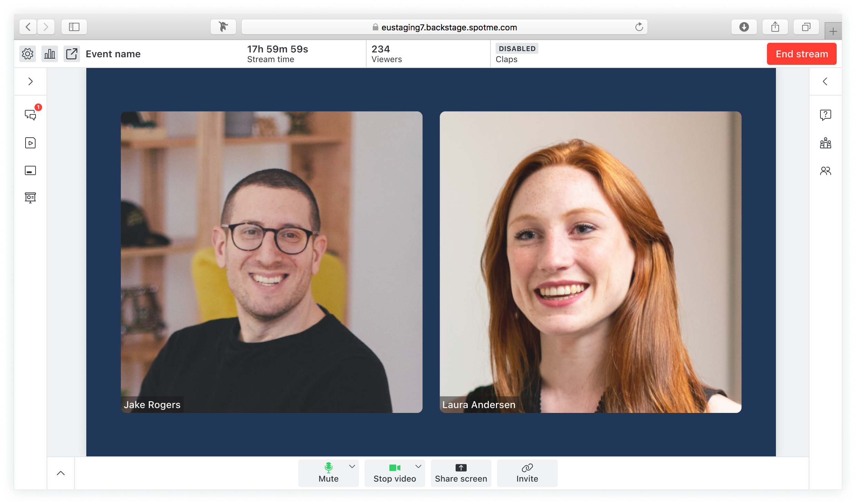Go forward in browser history
This screenshot has width=856, height=504.
coord(46,27)
